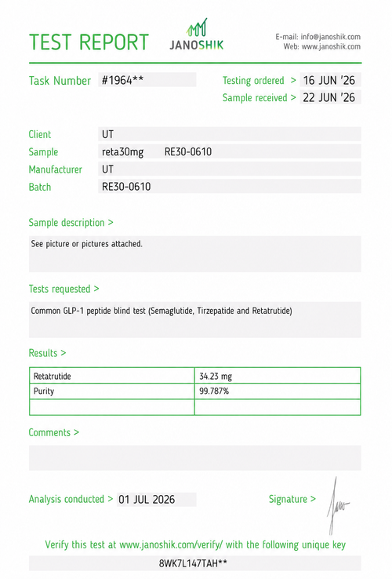Screen dimensions: 392x579
Task: Open the www.janoshik.com web address
Action: coord(331,46)
